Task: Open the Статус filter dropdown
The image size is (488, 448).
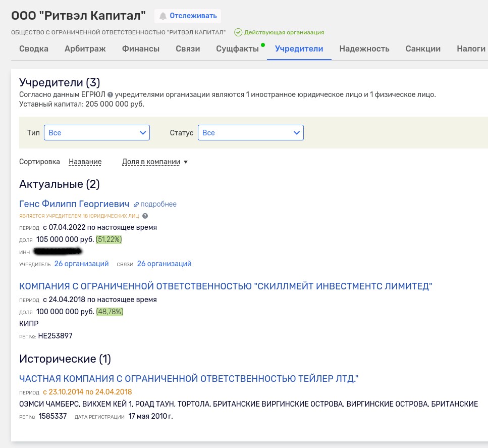Action: point(251,132)
